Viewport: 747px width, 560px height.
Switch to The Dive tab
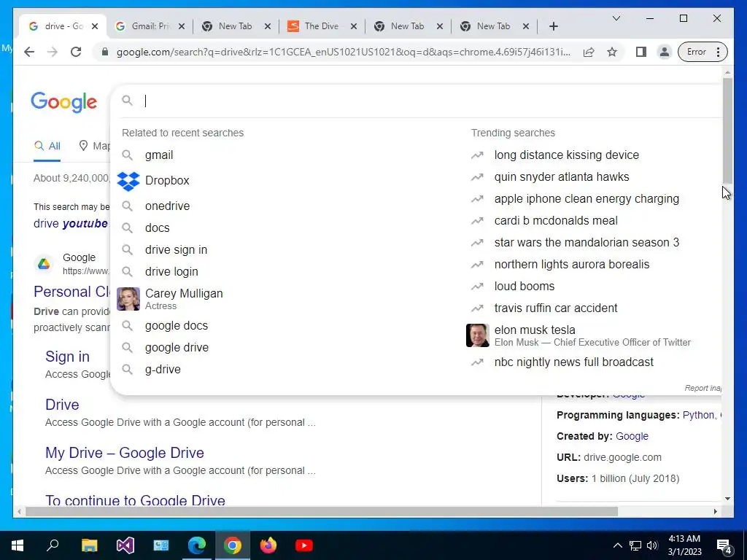[322, 26]
